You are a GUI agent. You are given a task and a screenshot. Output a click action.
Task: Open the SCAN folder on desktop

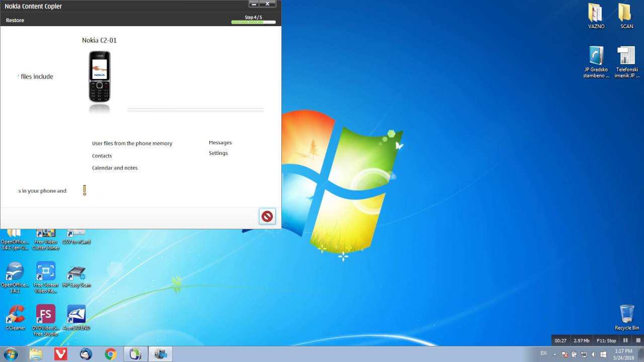[626, 16]
